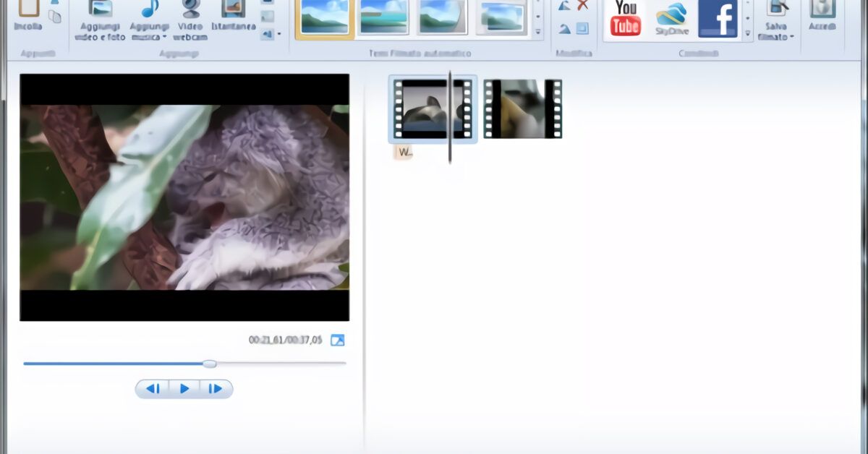868x454 pixels.
Task: Click the red X remove icon
Action: click(x=582, y=6)
